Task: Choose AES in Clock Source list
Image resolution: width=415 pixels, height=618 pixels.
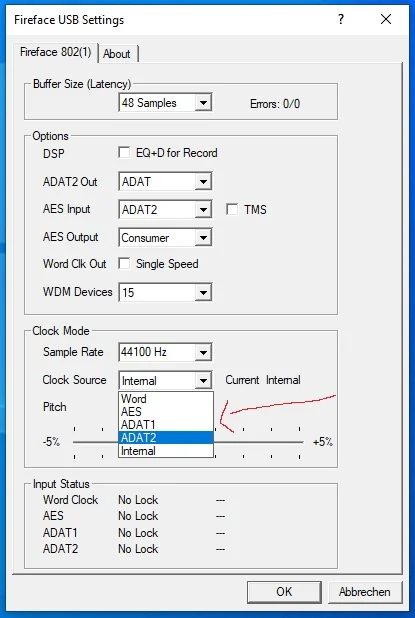Action: click(166, 411)
